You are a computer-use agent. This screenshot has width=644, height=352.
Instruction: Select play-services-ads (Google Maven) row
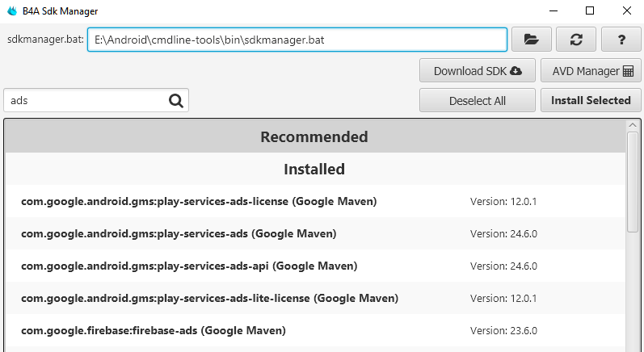pyautogui.click(x=315, y=233)
